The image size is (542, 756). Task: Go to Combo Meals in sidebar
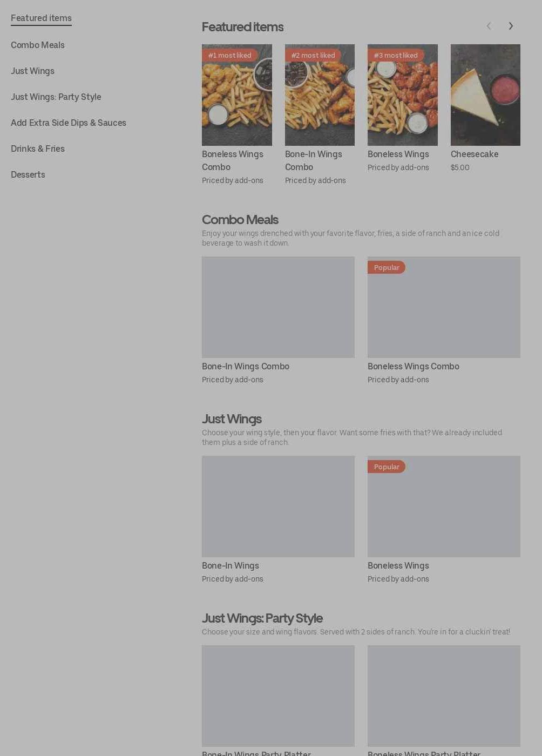pyautogui.click(x=38, y=45)
